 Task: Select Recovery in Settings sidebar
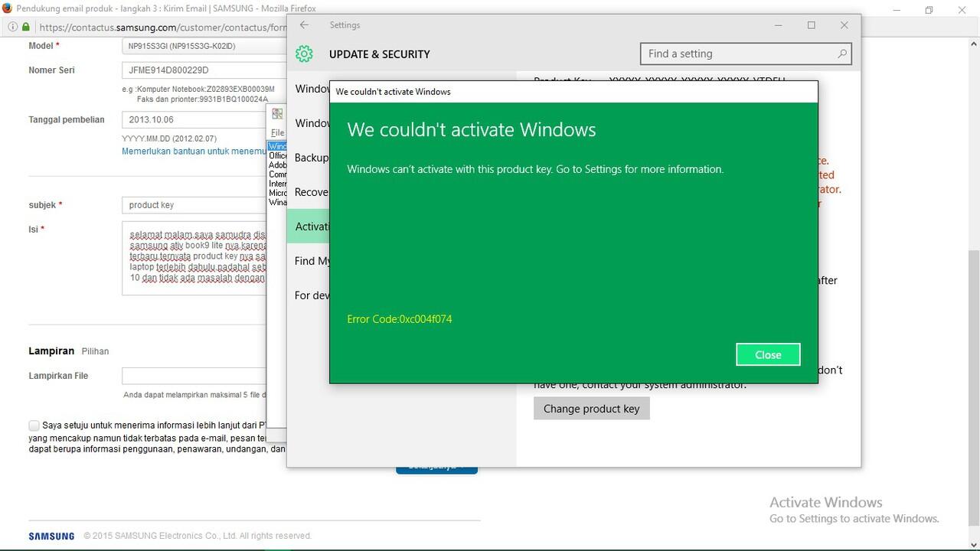309,192
